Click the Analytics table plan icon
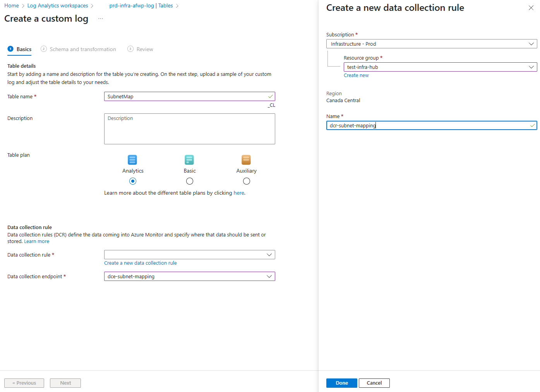 [132, 159]
